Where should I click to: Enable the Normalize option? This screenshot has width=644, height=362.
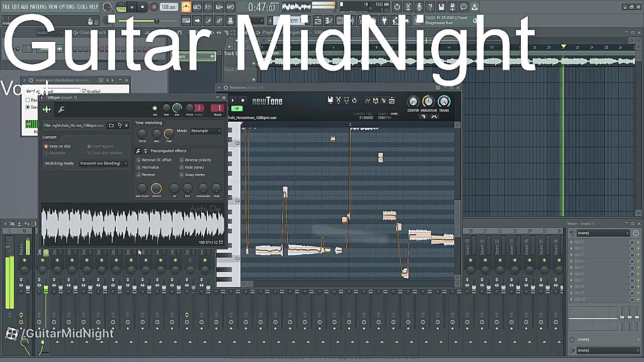148,167
